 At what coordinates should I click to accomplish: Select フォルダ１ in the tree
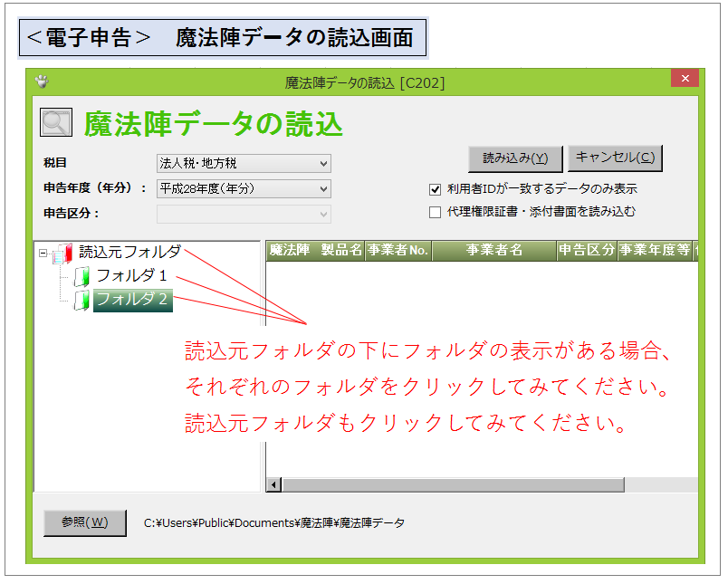click(131, 276)
